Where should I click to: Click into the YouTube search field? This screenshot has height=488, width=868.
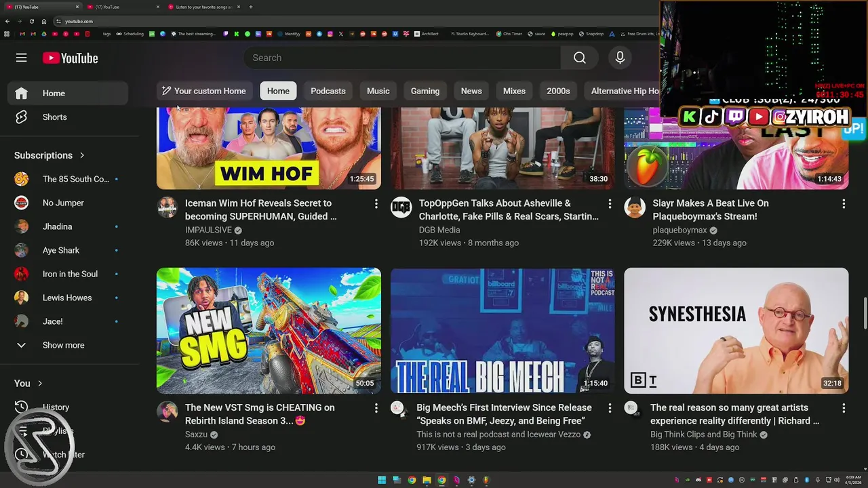(402, 58)
